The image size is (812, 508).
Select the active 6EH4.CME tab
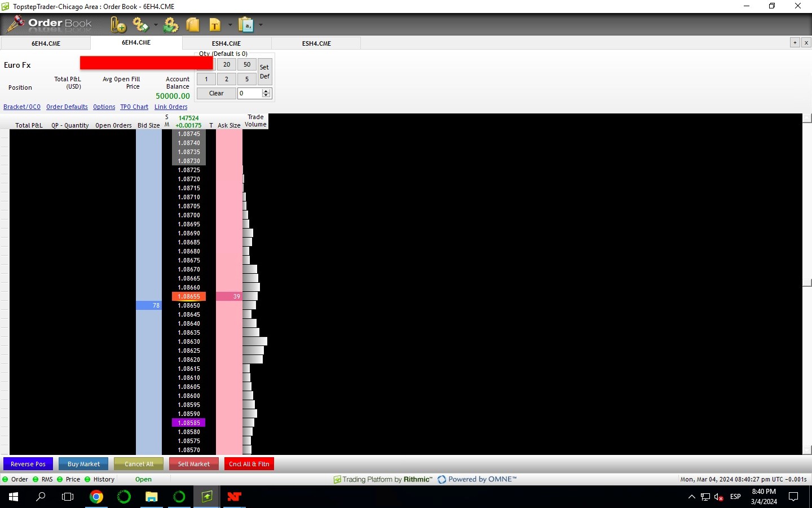point(136,42)
